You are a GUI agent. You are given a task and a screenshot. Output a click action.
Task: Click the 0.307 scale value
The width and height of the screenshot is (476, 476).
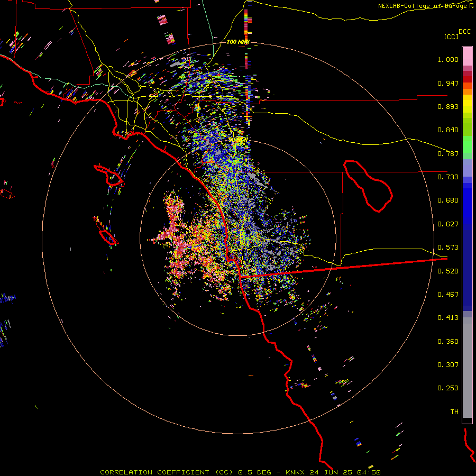pyautogui.click(x=448, y=365)
